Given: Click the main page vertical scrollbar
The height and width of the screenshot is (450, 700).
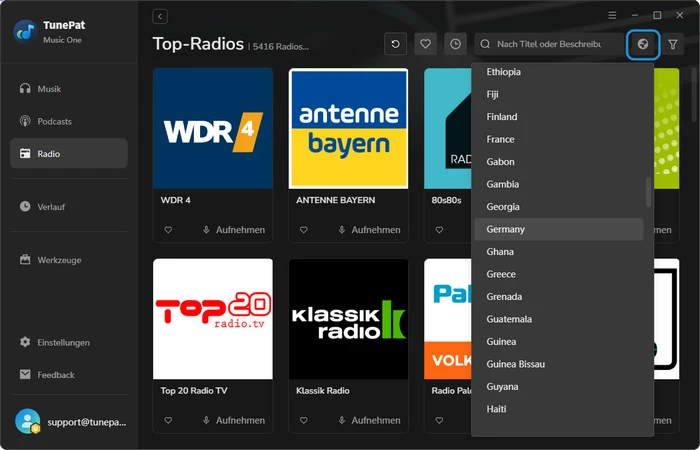Looking at the screenshot, I should (694, 94).
